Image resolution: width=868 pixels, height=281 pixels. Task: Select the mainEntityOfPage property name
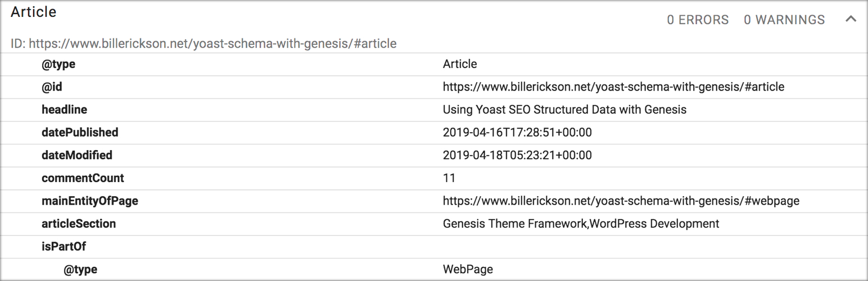click(90, 201)
